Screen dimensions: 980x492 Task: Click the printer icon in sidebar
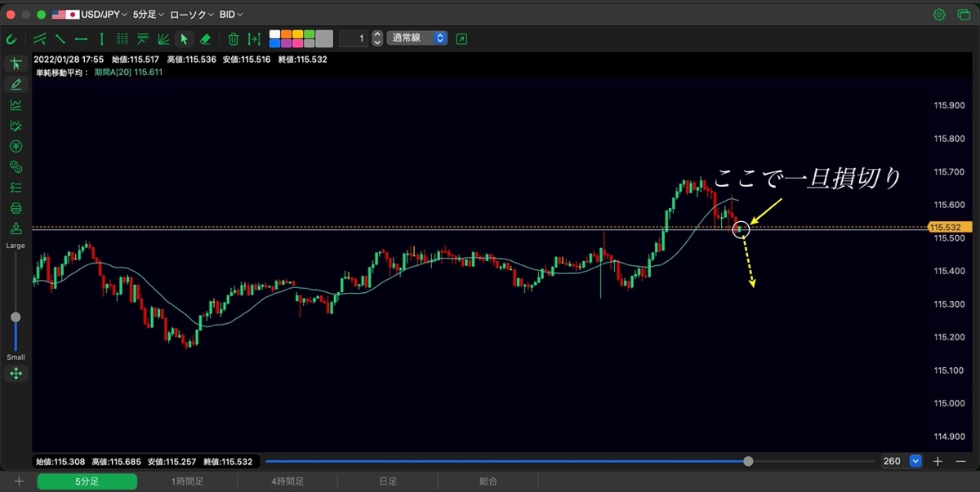[16, 208]
